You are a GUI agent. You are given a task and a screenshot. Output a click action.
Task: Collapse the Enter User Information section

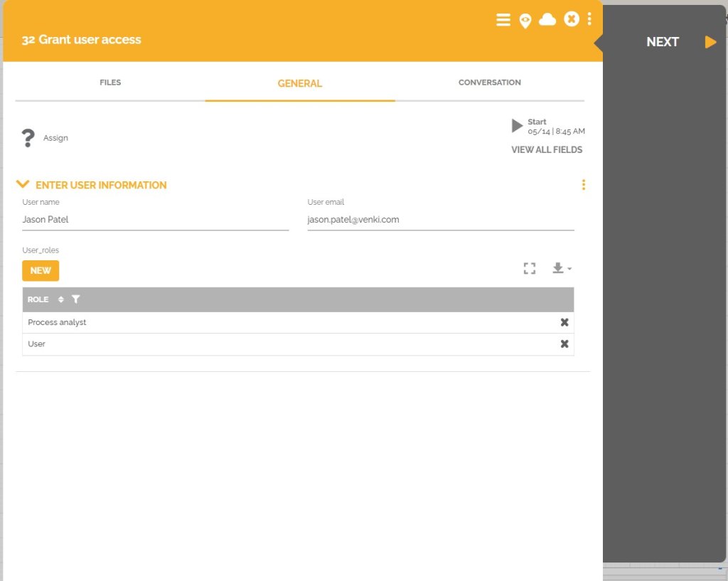23,183
